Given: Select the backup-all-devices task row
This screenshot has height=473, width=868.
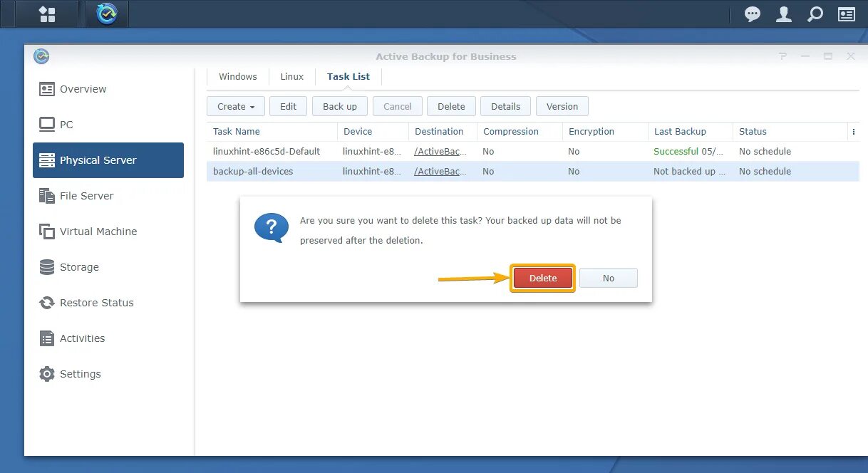Looking at the screenshot, I should [533, 172].
